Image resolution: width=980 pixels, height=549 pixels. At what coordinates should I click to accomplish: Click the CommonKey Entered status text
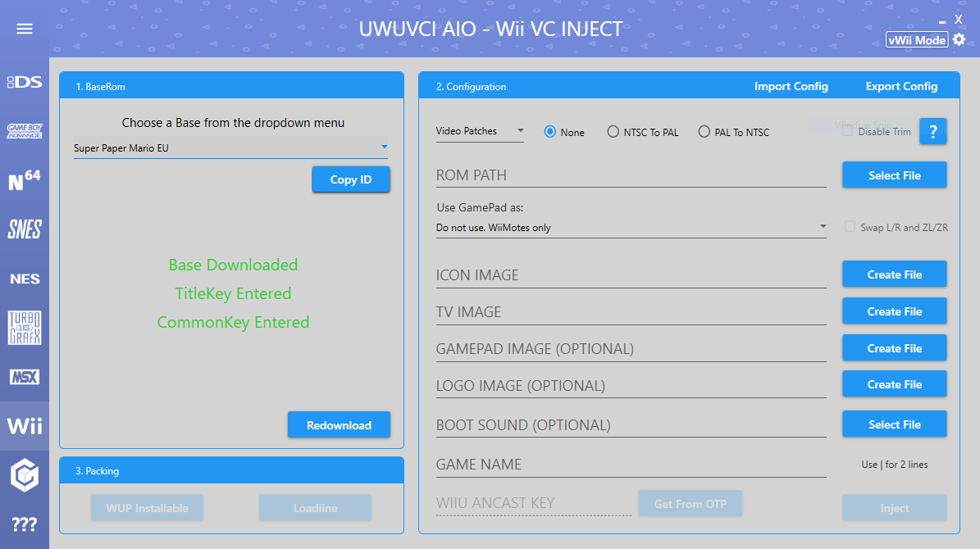tap(233, 322)
